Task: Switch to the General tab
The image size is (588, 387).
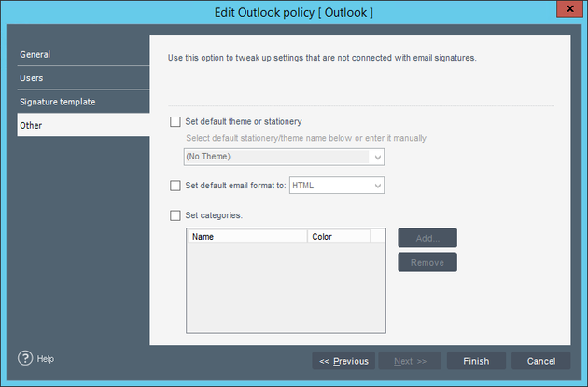Action: coord(83,54)
